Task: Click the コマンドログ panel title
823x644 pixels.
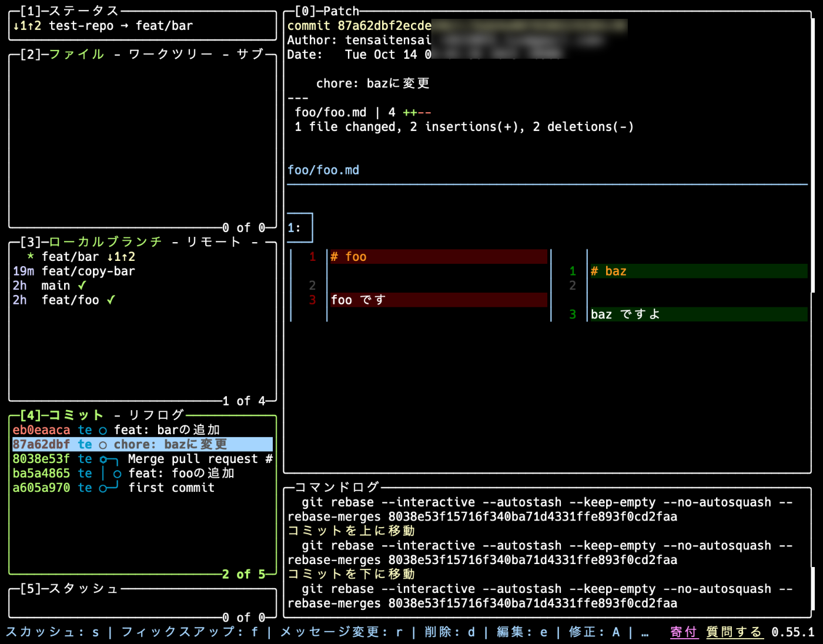Action: (337, 487)
